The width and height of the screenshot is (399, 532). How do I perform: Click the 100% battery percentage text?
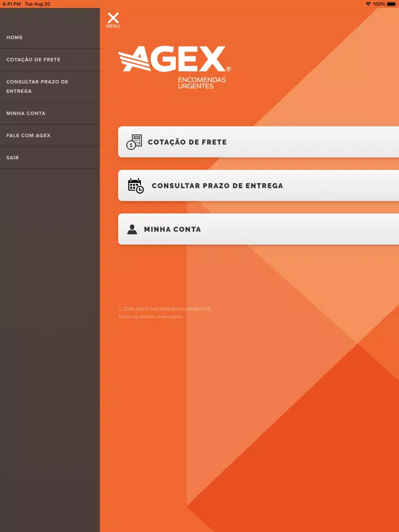[379, 4]
